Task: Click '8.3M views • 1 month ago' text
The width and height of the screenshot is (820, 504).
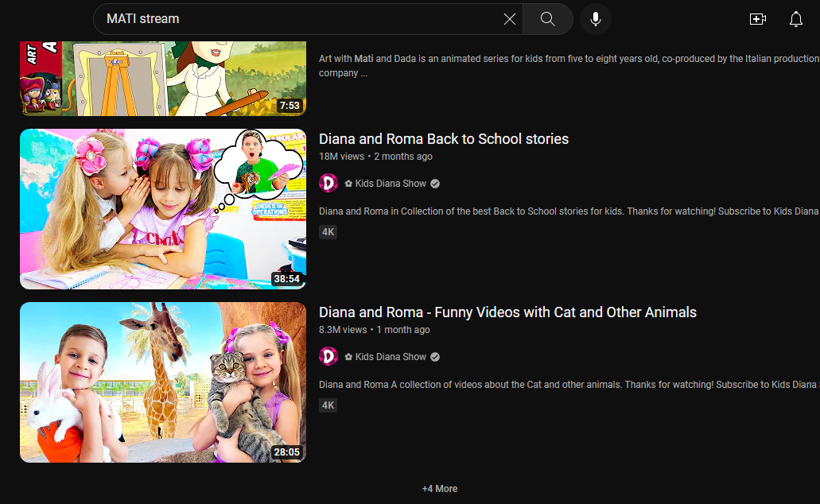Action: tap(375, 329)
